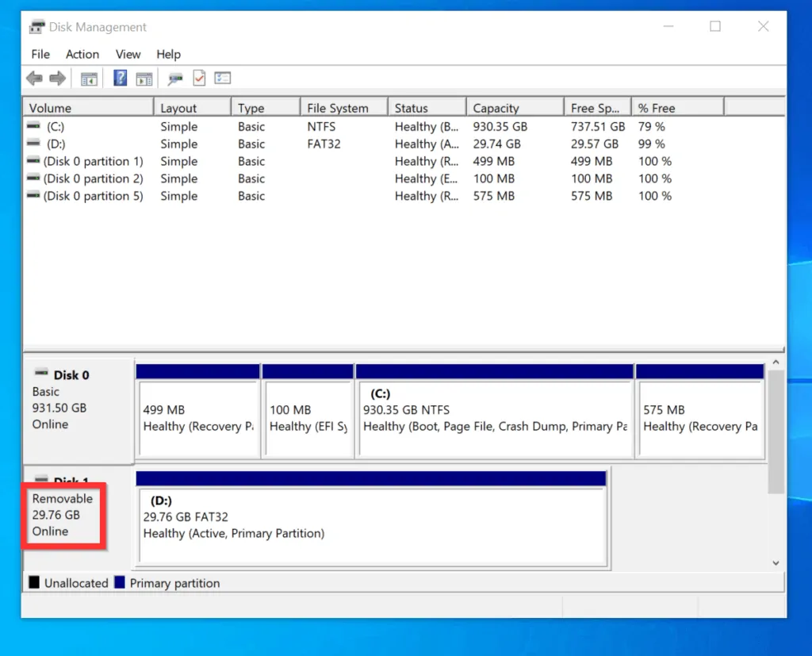
Task: Click the checklist toolbar icon
Action: coord(223,78)
